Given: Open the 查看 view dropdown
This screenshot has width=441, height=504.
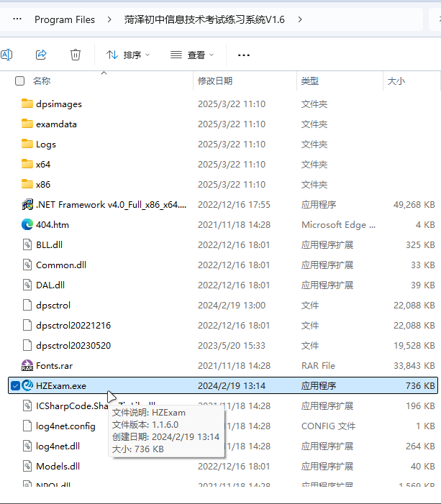Looking at the screenshot, I should click(x=191, y=55).
